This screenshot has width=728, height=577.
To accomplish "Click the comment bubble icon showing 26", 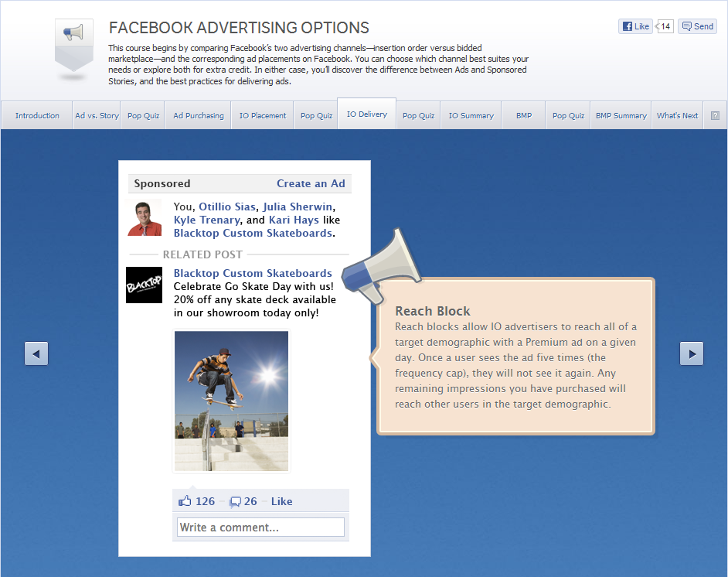I will point(236,502).
